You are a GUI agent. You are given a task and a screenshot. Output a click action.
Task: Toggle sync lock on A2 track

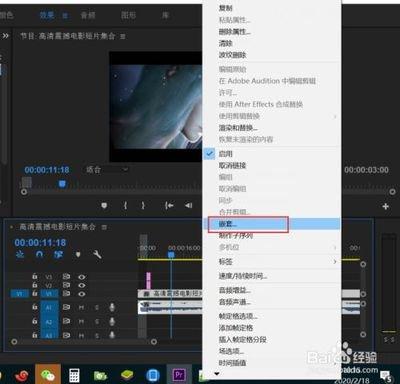click(66, 321)
